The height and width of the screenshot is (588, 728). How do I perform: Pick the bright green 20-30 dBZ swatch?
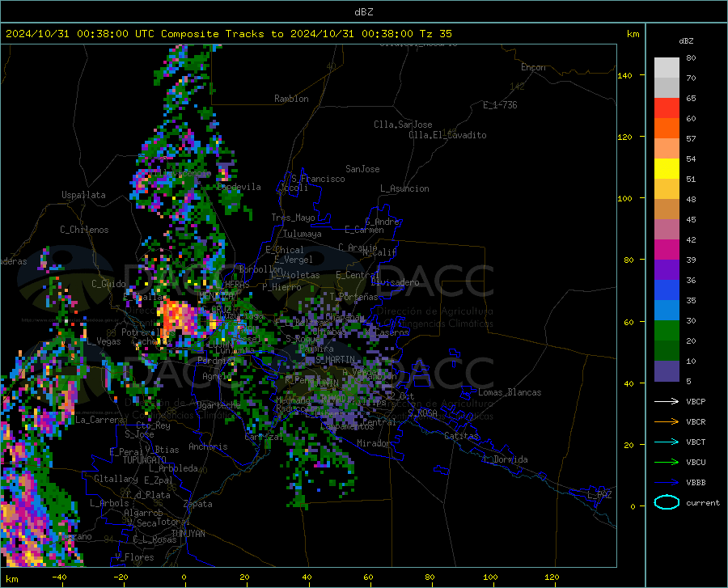pos(667,331)
